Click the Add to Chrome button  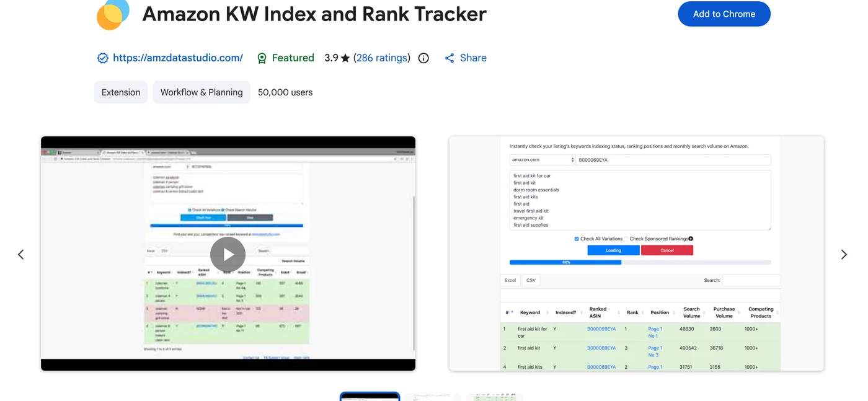(x=724, y=14)
